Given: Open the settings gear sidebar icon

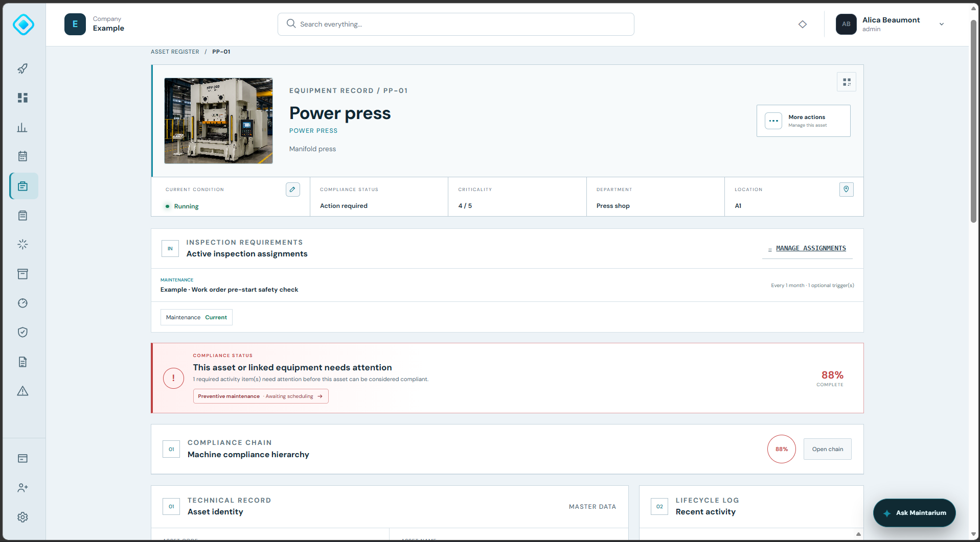Looking at the screenshot, I should (22, 517).
